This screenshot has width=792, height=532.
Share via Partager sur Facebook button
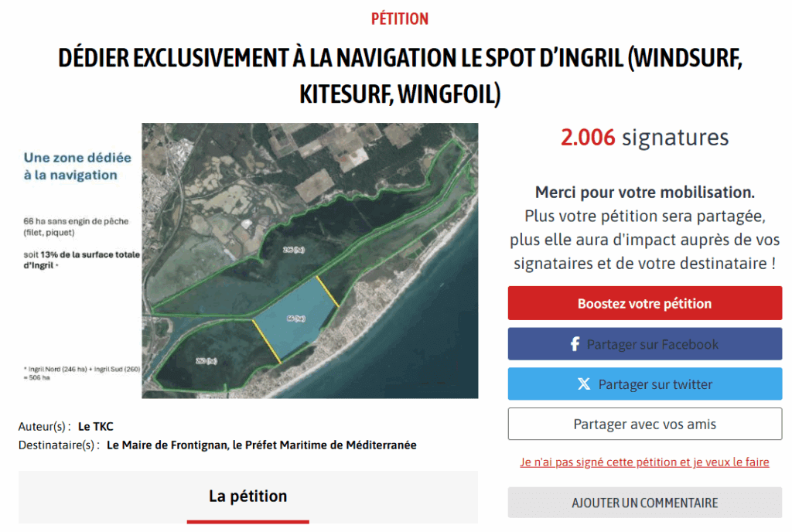coord(644,344)
